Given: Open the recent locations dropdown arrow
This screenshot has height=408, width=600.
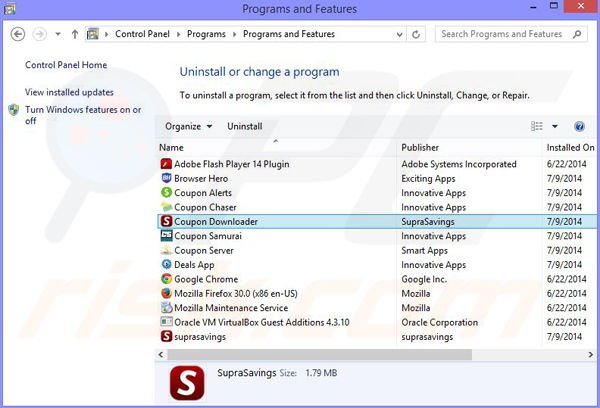Looking at the screenshot, I should click(x=58, y=34).
